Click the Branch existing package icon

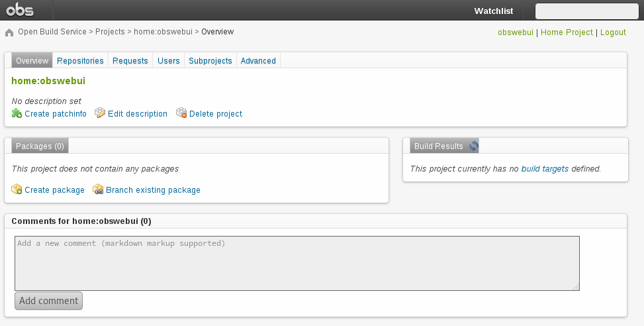click(98, 190)
